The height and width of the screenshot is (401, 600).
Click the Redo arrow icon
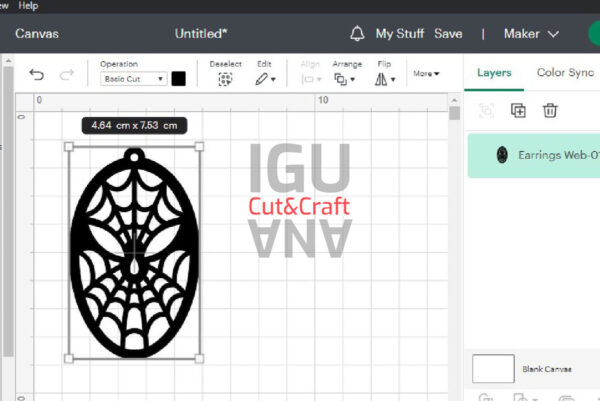[x=67, y=75]
